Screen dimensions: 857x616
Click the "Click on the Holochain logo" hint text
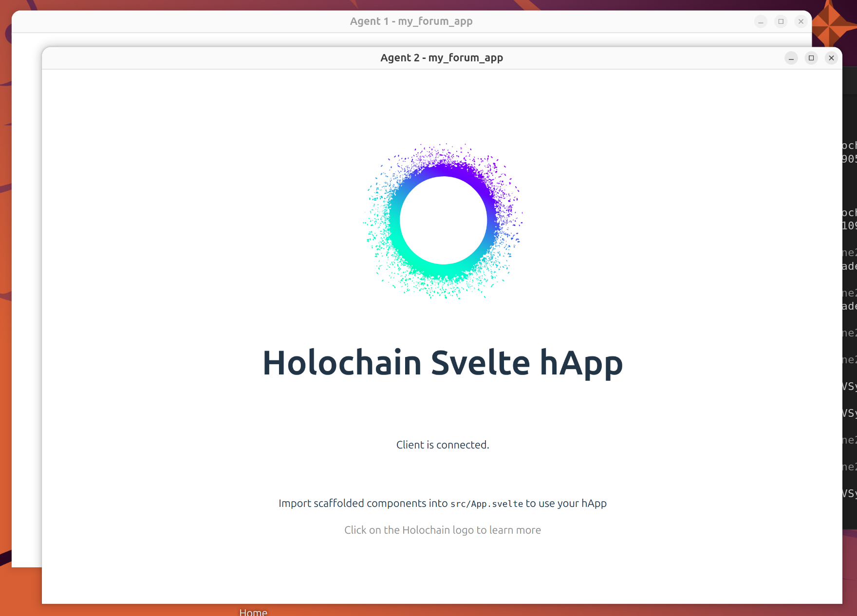[x=443, y=530]
